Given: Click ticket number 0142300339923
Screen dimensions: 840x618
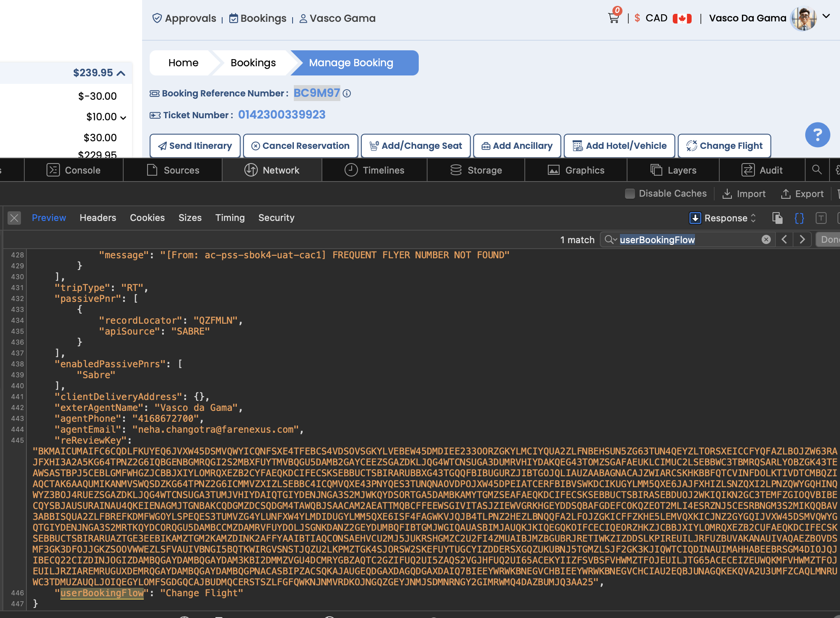Looking at the screenshot, I should coord(282,115).
